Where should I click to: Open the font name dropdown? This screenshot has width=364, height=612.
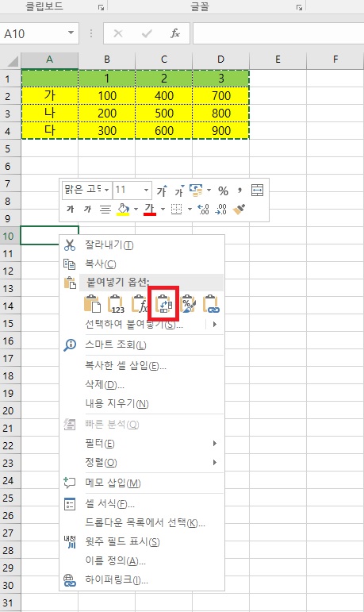[x=106, y=190]
